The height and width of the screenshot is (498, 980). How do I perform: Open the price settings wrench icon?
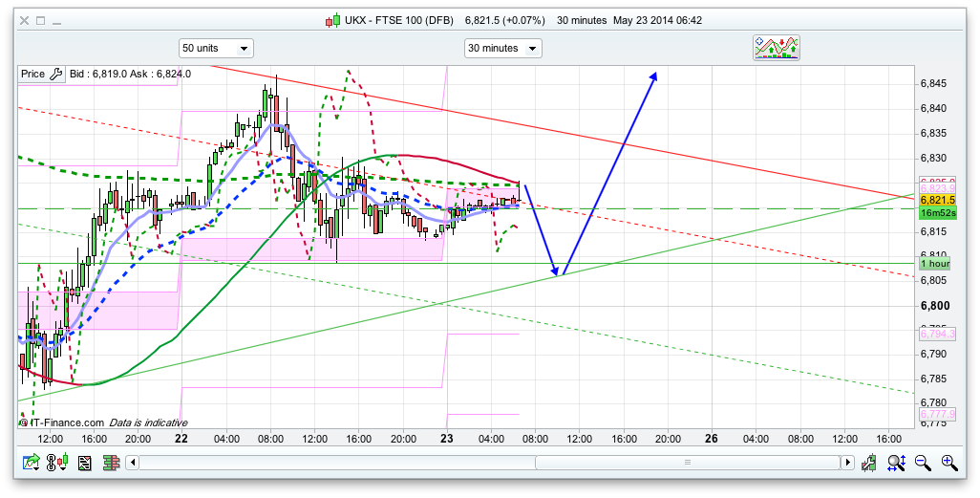point(55,74)
